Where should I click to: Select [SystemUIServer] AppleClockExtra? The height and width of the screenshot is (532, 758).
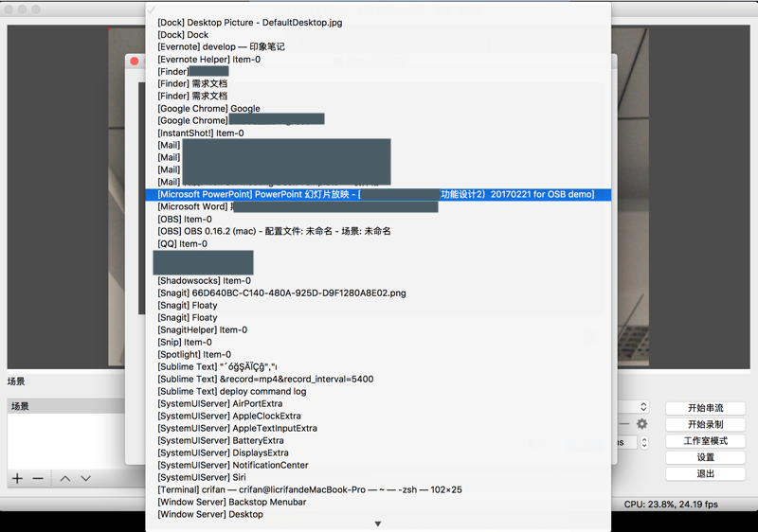(378, 417)
